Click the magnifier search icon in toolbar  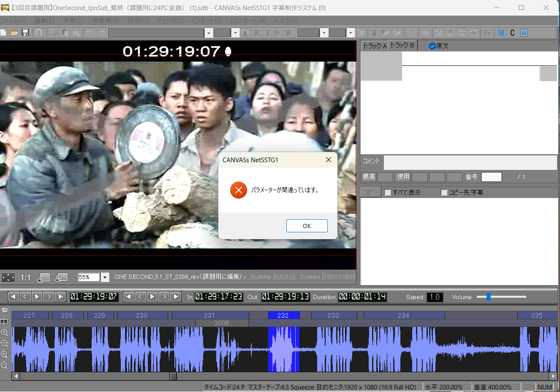click(39, 33)
